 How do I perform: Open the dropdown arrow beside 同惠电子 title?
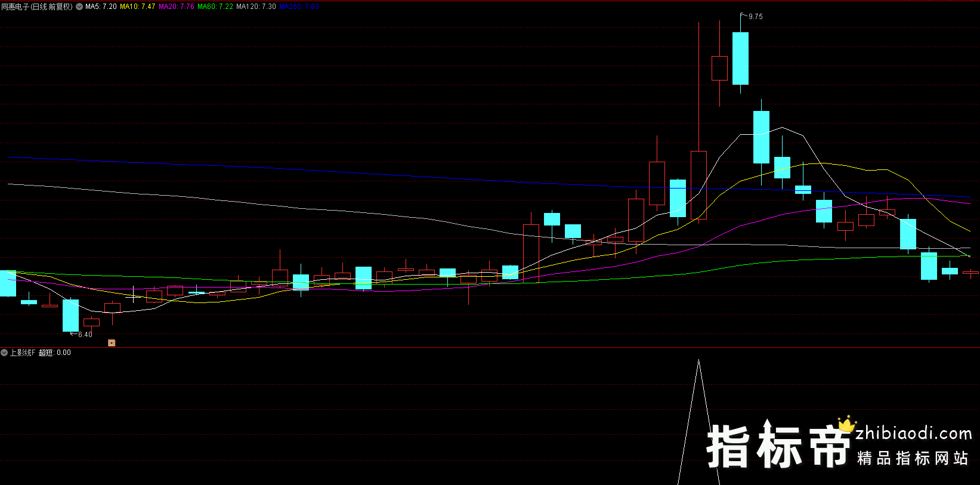point(79,7)
